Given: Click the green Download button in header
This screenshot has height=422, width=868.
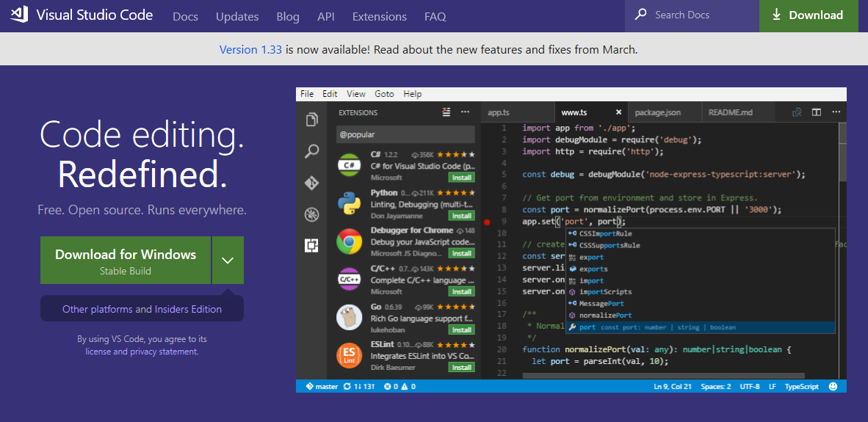Looking at the screenshot, I should click(809, 15).
